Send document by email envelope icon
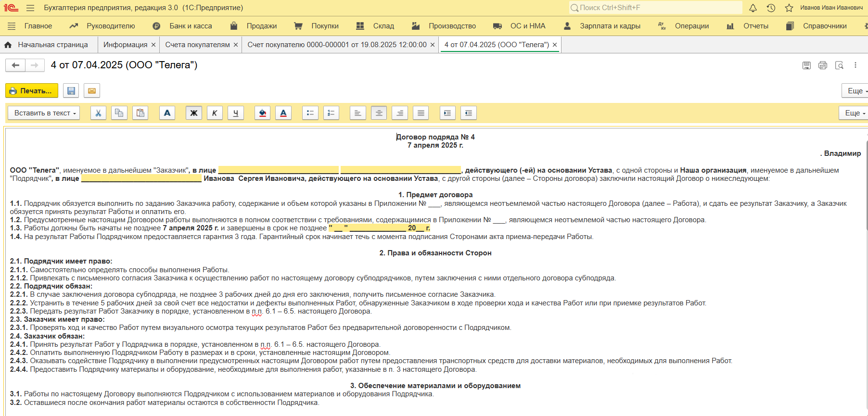Viewport: 868px width, 416px height. [x=92, y=91]
